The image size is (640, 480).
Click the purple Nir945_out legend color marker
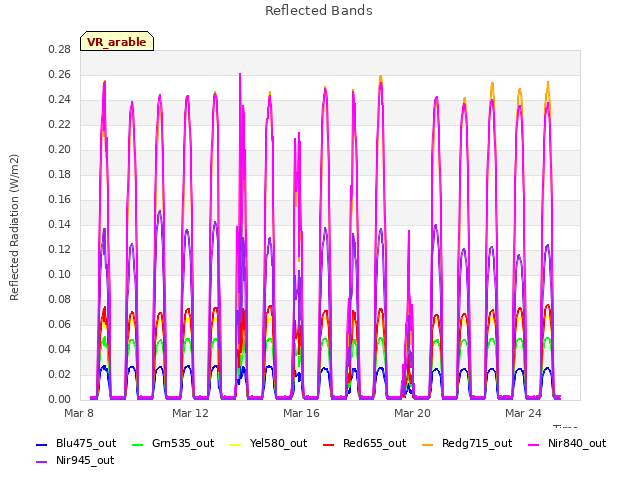(42, 462)
